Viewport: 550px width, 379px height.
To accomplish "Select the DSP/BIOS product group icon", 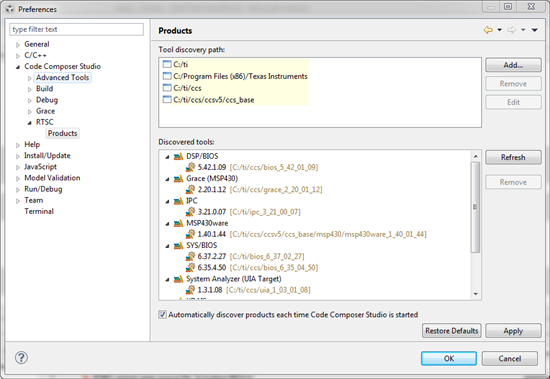I will coord(179,156).
